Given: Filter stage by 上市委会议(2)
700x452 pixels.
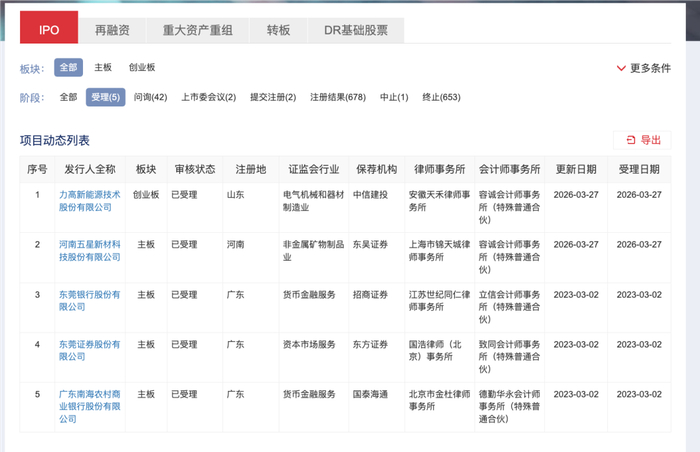Looking at the screenshot, I should (208, 97).
